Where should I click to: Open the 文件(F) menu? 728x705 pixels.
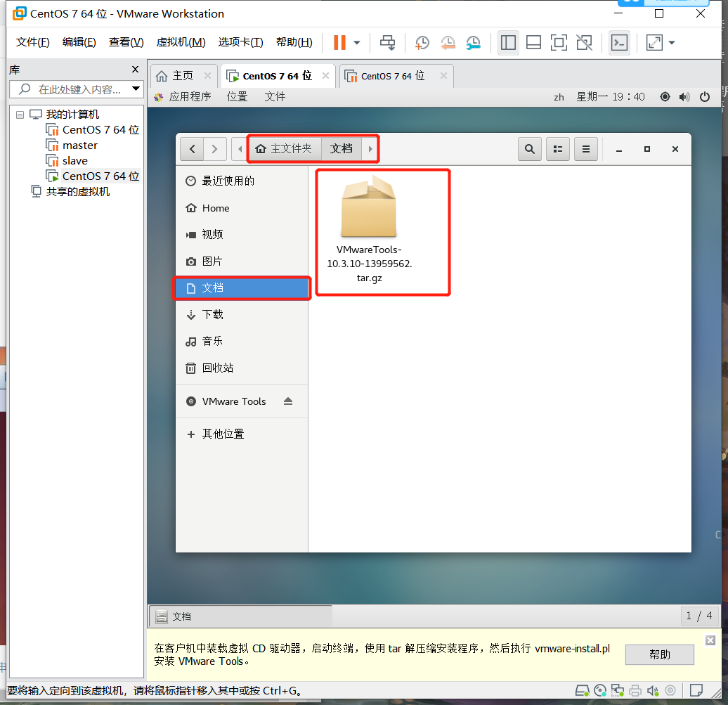pos(32,42)
